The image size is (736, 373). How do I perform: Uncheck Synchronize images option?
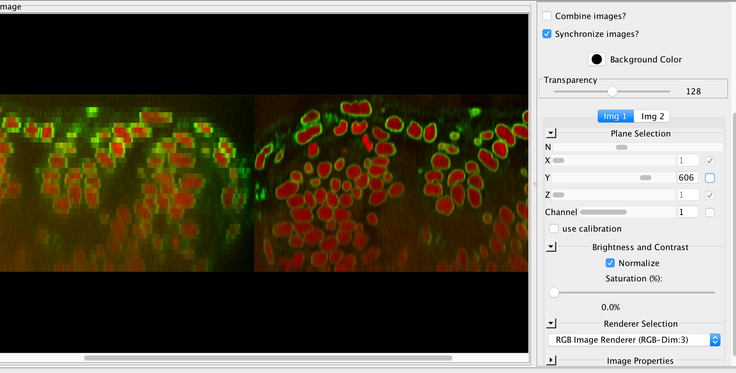coord(547,34)
